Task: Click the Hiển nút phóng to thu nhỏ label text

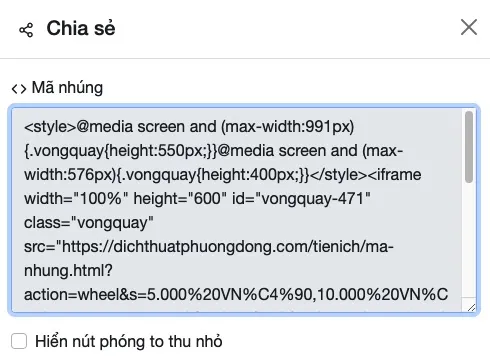Action: pyautogui.click(x=129, y=342)
